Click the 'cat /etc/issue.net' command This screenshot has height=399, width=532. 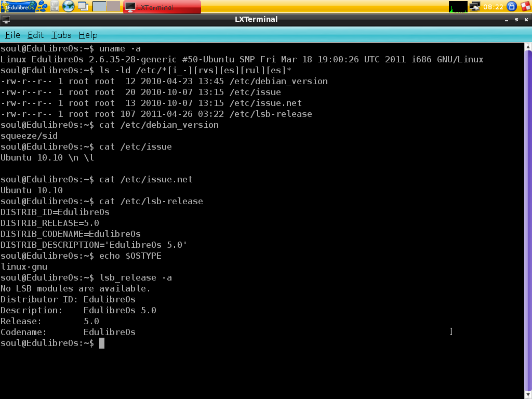click(x=146, y=179)
